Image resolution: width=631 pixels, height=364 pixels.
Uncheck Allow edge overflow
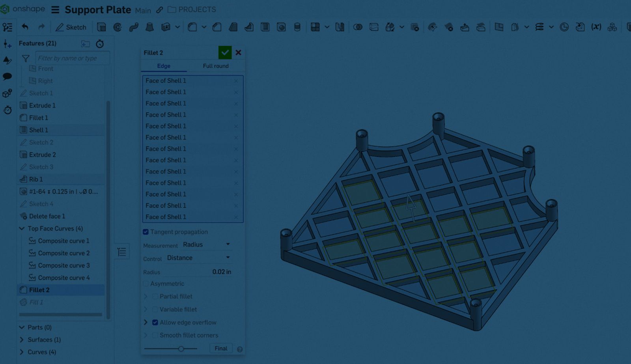click(155, 322)
